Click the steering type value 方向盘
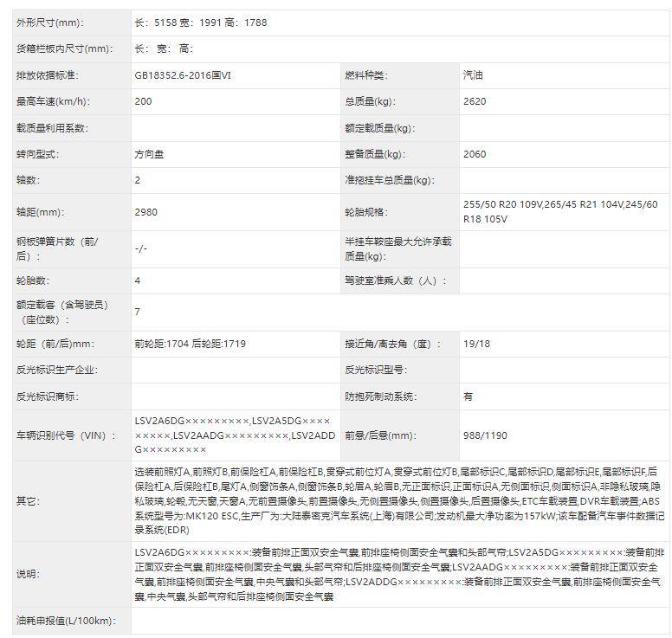 click(x=151, y=154)
